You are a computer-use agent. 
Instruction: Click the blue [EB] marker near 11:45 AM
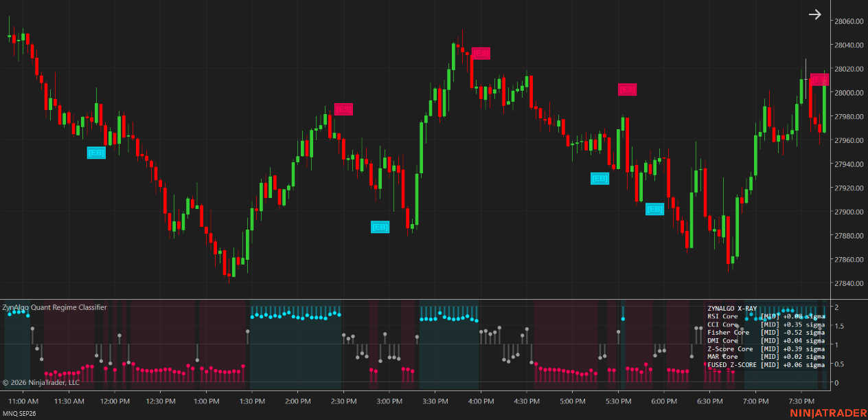(x=96, y=153)
